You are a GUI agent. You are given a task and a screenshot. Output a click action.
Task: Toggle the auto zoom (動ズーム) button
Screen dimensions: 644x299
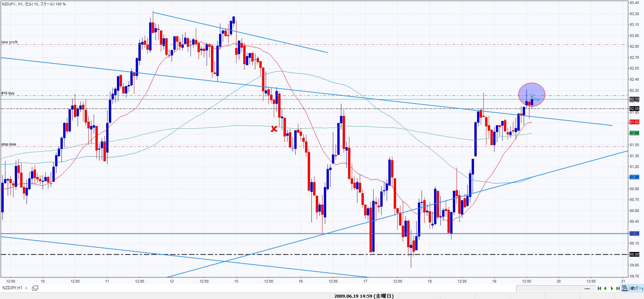click(636, 288)
